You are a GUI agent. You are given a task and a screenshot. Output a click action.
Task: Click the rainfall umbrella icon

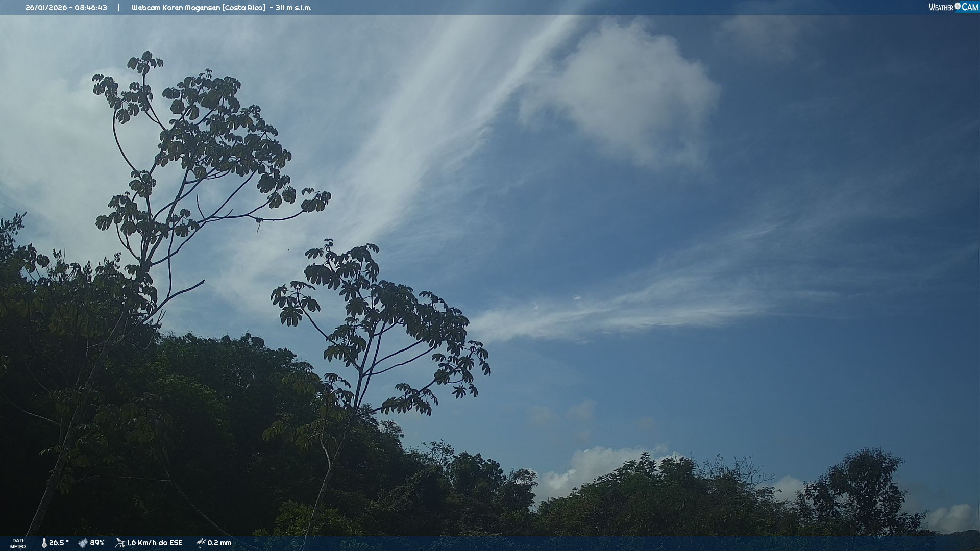pyautogui.click(x=201, y=543)
